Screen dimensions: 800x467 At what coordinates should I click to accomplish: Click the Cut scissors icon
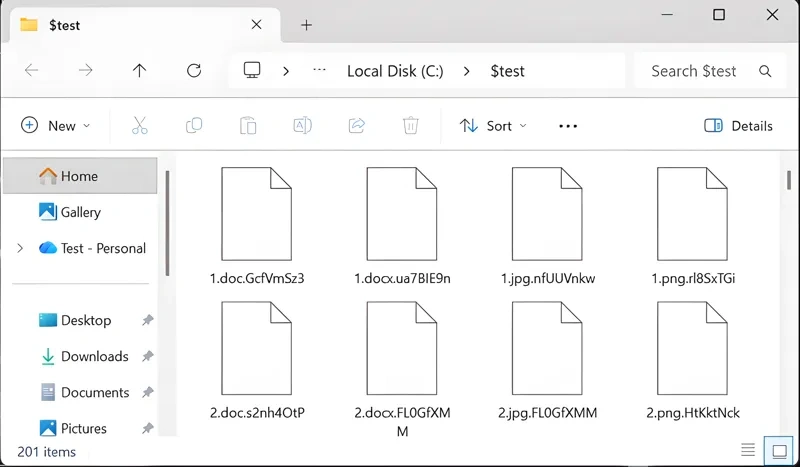[x=139, y=126]
